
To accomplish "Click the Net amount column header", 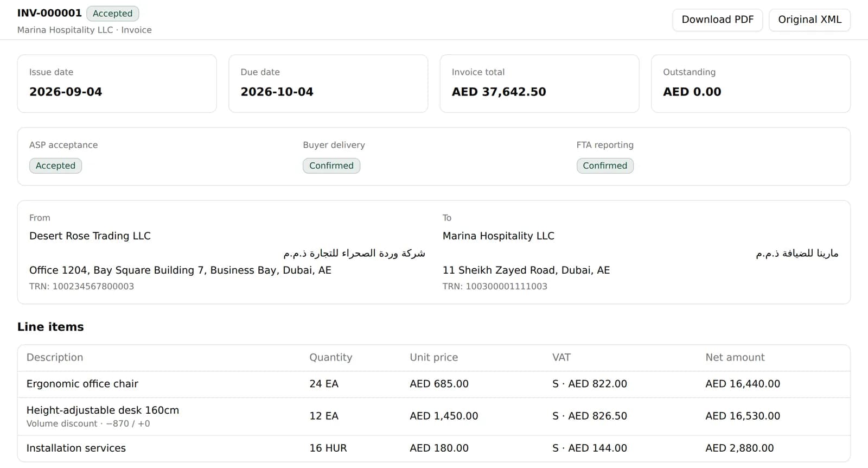I will tap(735, 357).
